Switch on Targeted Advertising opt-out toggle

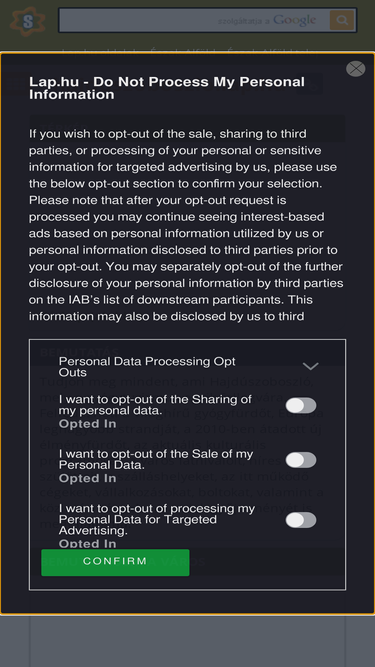301,520
